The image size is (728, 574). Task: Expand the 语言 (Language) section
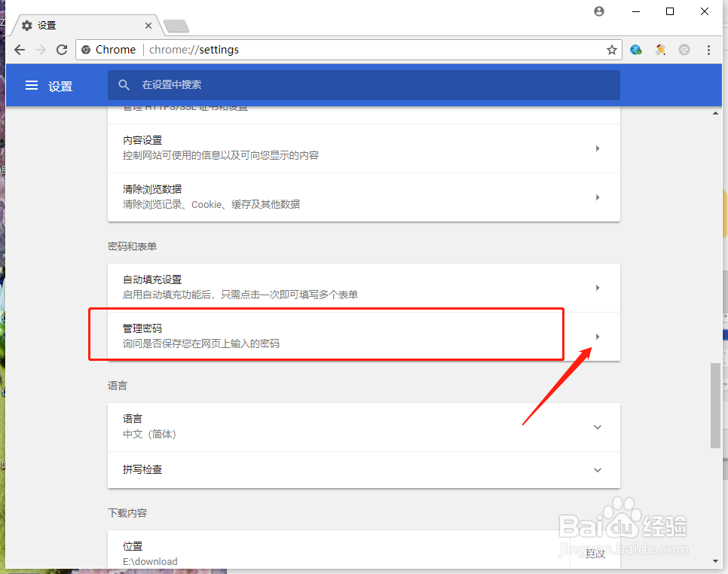[x=597, y=427]
